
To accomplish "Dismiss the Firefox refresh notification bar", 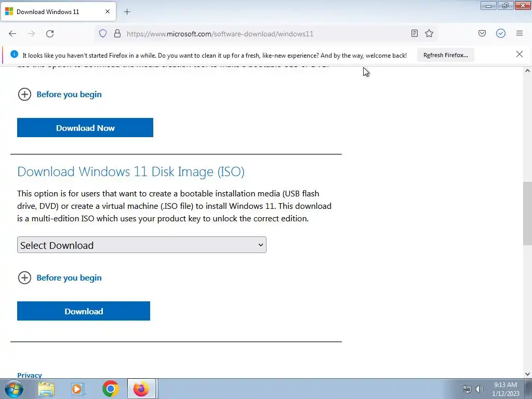I will [519, 54].
